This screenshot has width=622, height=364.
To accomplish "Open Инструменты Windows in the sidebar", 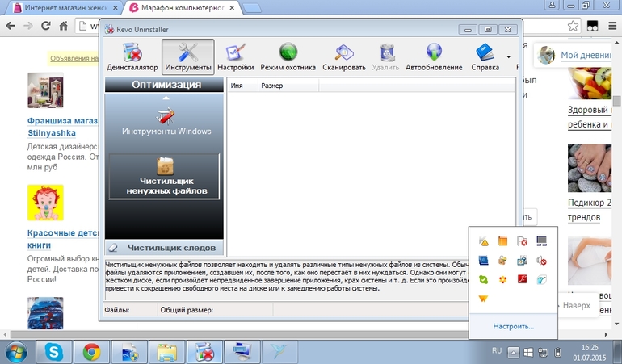I will tap(166, 123).
